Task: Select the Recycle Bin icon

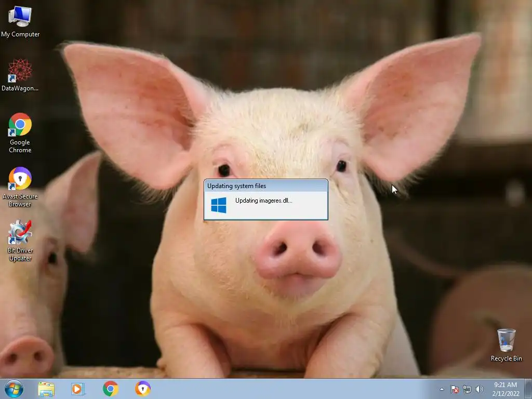Action: click(x=506, y=345)
